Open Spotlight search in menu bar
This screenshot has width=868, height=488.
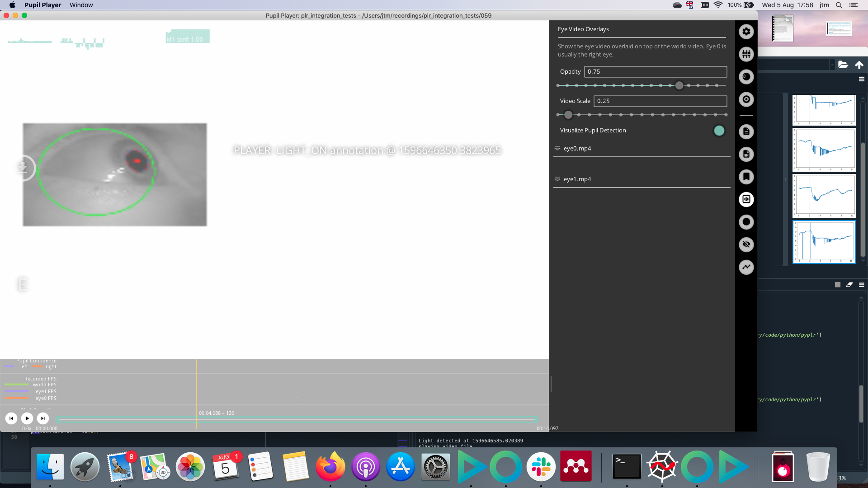click(x=839, y=5)
